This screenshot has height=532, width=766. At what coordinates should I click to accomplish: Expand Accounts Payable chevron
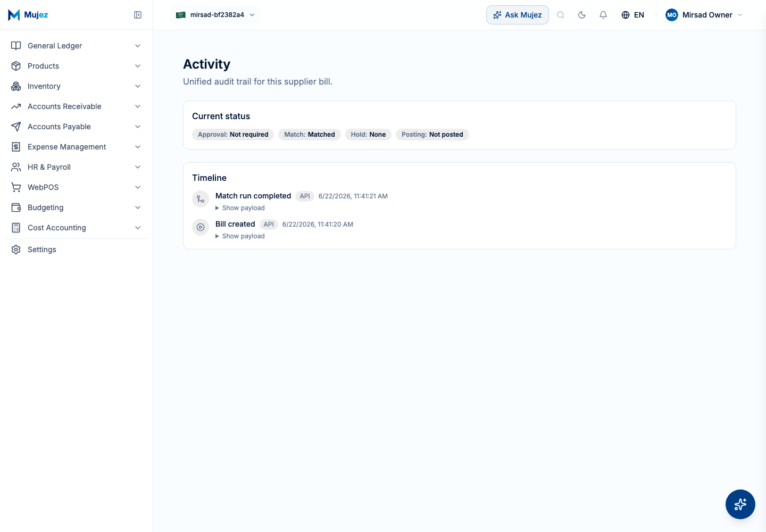(138, 127)
